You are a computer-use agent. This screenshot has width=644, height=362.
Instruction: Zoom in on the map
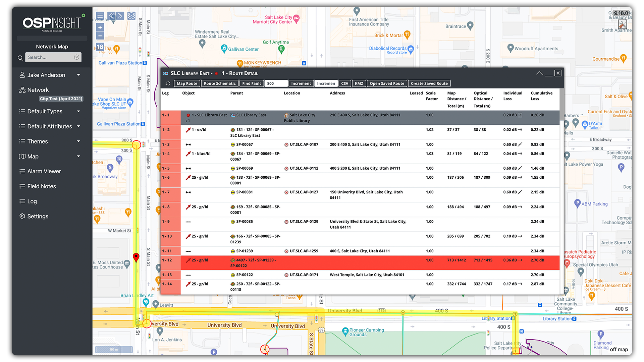[100, 27]
